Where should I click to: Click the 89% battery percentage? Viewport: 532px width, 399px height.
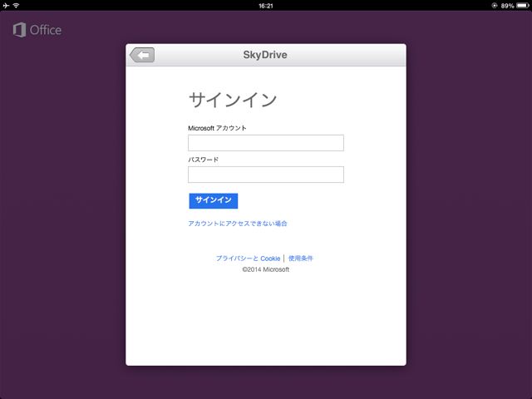[x=507, y=6]
